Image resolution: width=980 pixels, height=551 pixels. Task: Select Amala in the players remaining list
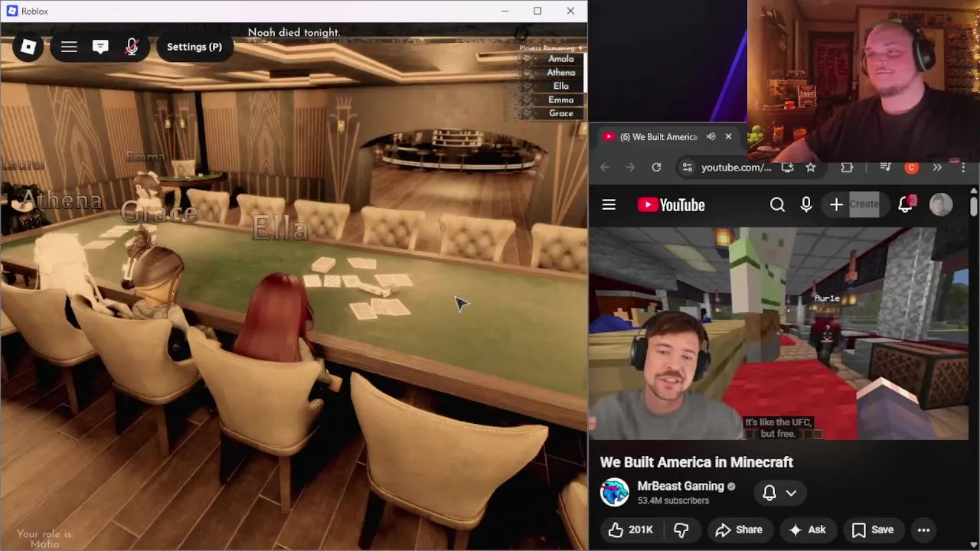(x=560, y=59)
